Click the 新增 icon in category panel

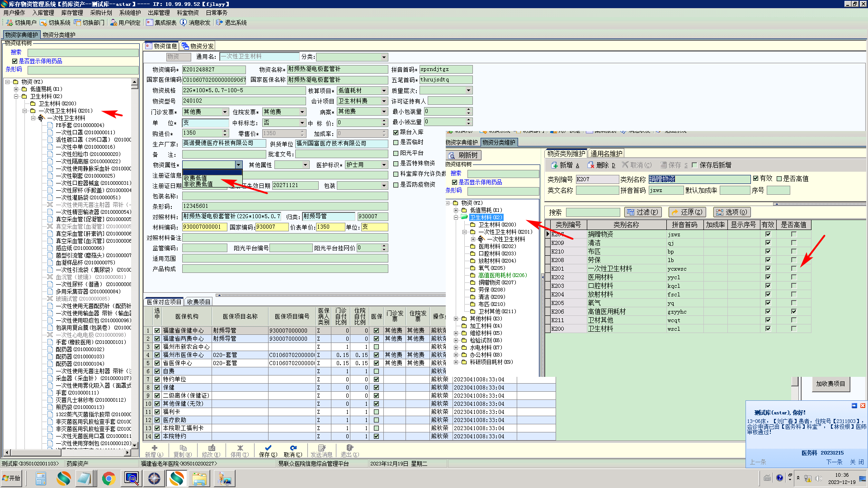pos(554,165)
